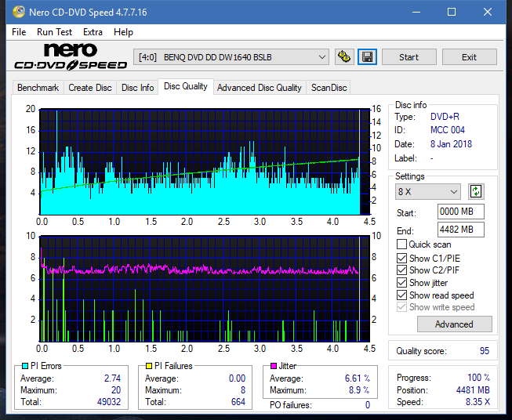Click the date 8 Jan 2018
This screenshot has height=420, width=512.
(451, 144)
